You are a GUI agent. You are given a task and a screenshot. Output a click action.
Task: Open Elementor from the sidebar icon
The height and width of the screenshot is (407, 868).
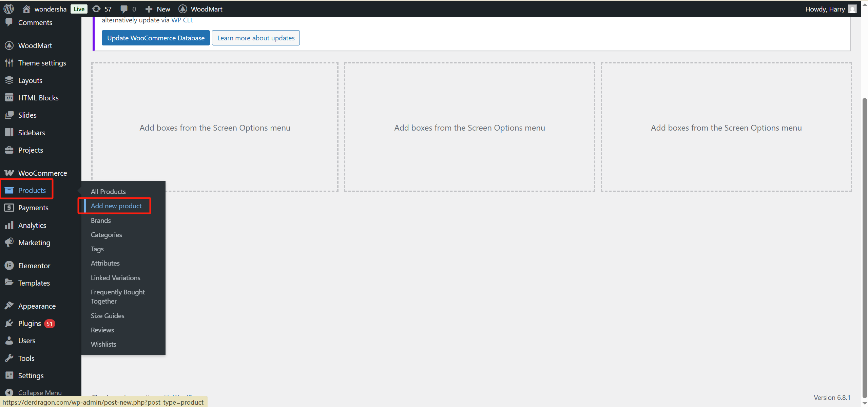9,265
